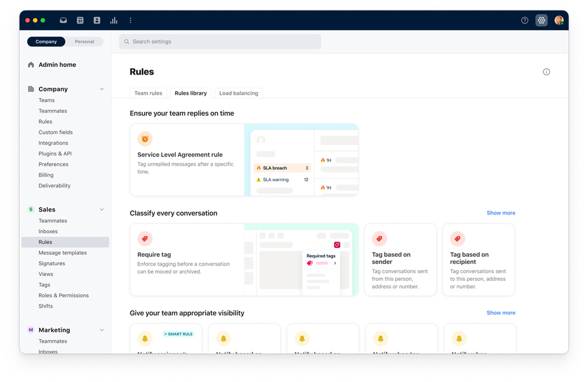Click the bell icon on Smart Rule card

(x=145, y=339)
